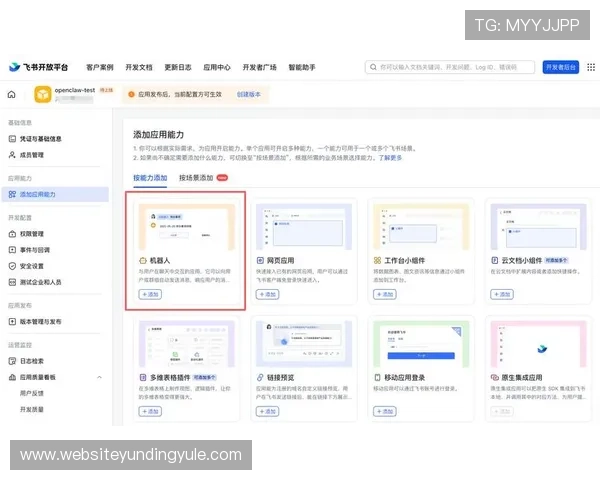Click the 多维表格插件 preview thumbnail

[187, 344]
